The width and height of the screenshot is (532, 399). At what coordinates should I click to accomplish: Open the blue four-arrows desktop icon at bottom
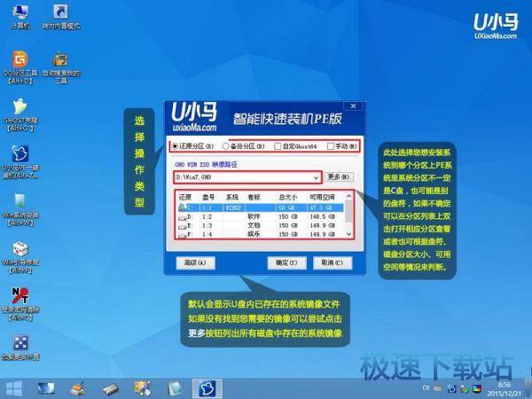pos(20,348)
